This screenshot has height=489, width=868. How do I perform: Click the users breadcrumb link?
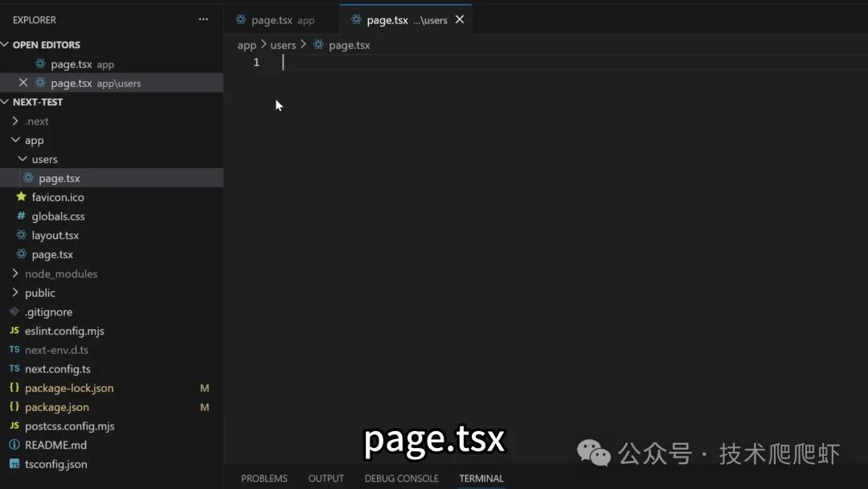[283, 45]
